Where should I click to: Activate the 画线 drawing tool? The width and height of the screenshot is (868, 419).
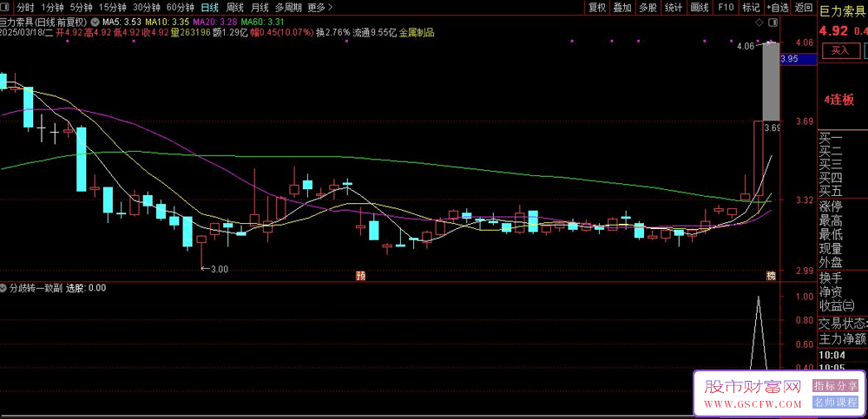click(700, 7)
